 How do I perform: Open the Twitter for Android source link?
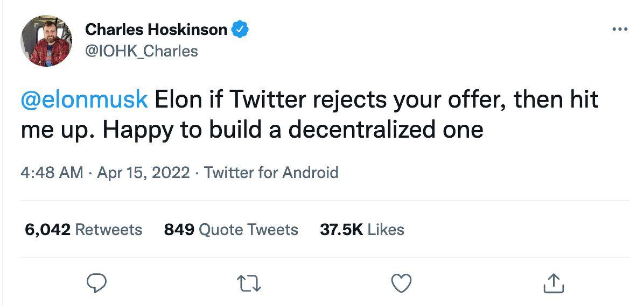tap(271, 173)
